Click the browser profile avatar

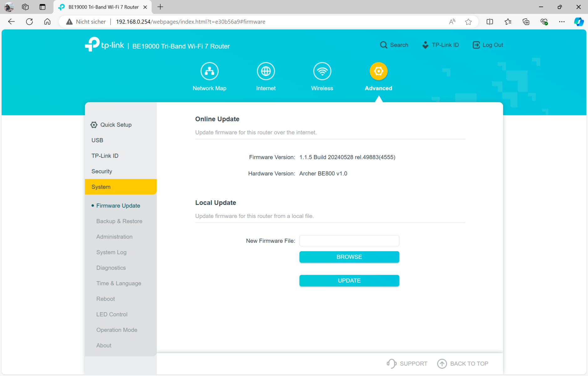tap(9, 7)
